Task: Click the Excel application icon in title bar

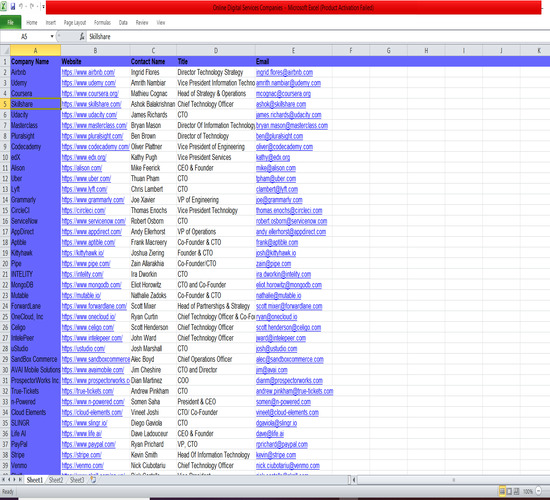Action: [x=4, y=6]
